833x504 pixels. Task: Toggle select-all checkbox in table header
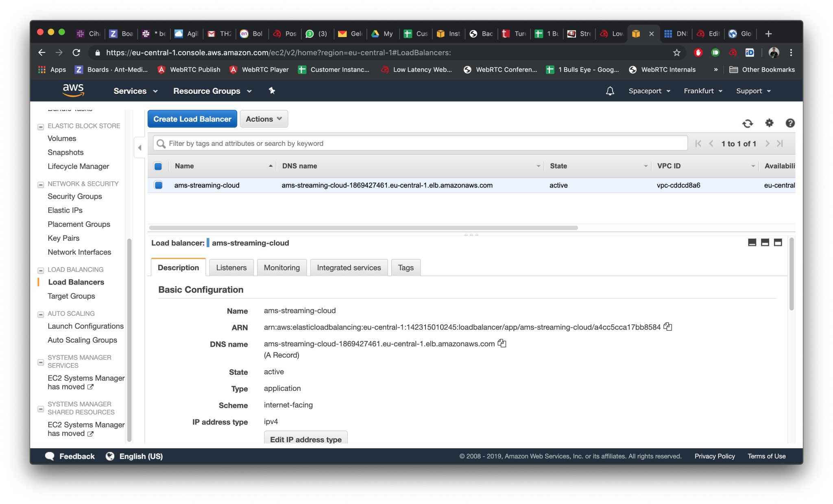[158, 166]
